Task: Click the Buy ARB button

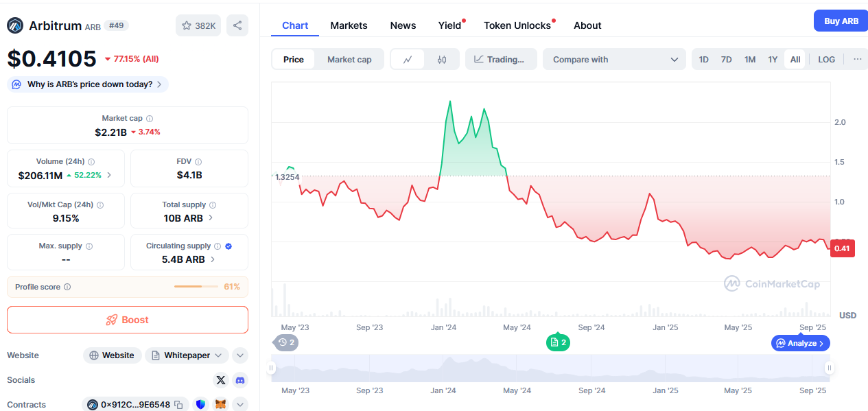Action: point(841,21)
